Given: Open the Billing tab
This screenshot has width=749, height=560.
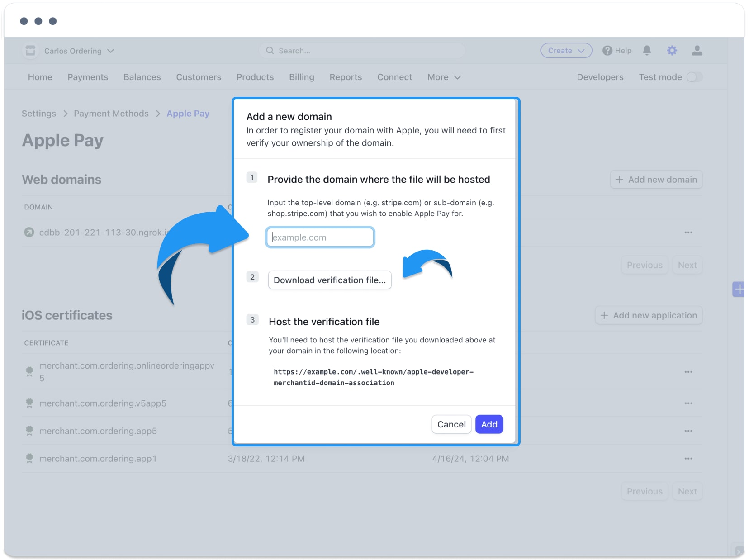Looking at the screenshot, I should [302, 77].
